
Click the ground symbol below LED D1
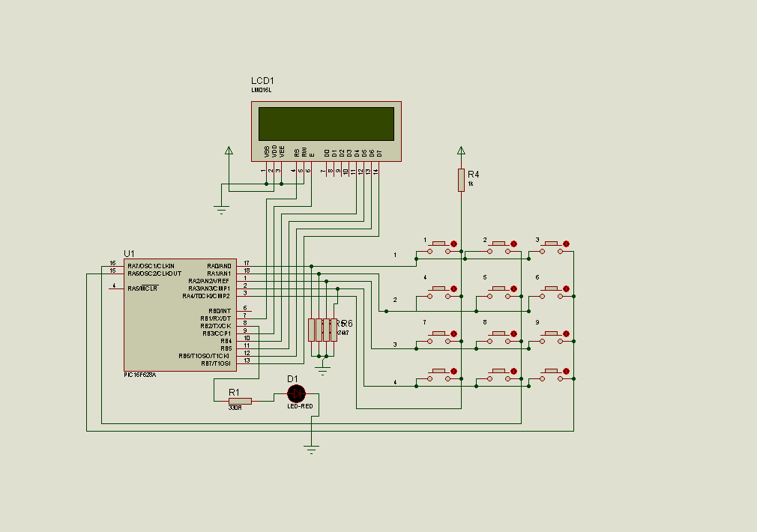click(311, 450)
